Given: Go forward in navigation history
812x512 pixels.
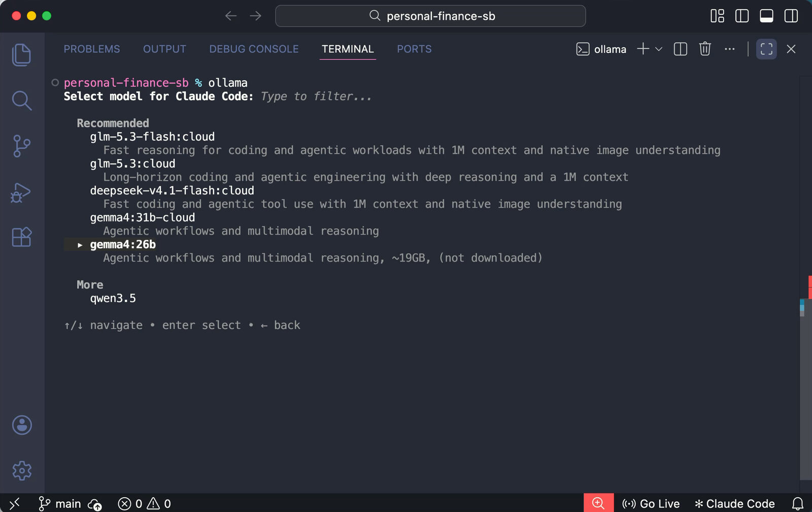Looking at the screenshot, I should point(256,16).
